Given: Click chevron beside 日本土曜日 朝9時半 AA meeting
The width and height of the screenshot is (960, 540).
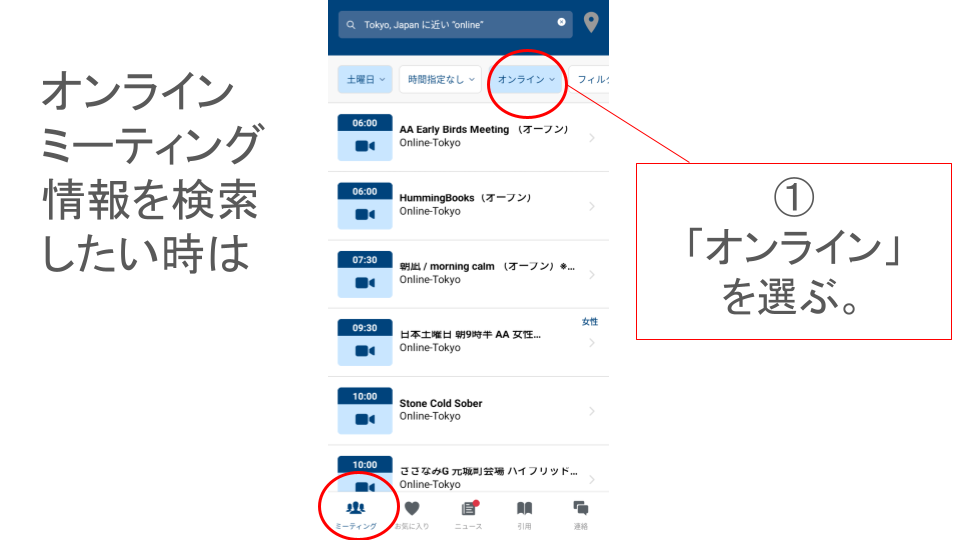Looking at the screenshot, I should (x=592, y=343).
